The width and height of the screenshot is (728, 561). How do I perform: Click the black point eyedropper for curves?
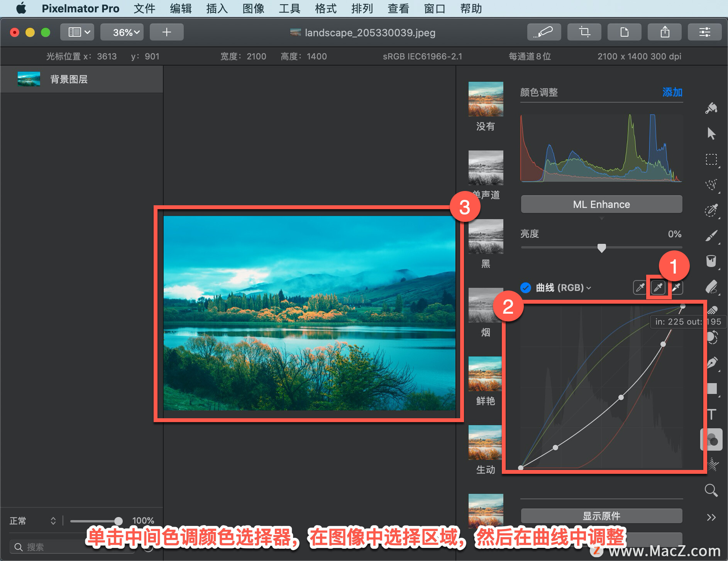[640, 287]
